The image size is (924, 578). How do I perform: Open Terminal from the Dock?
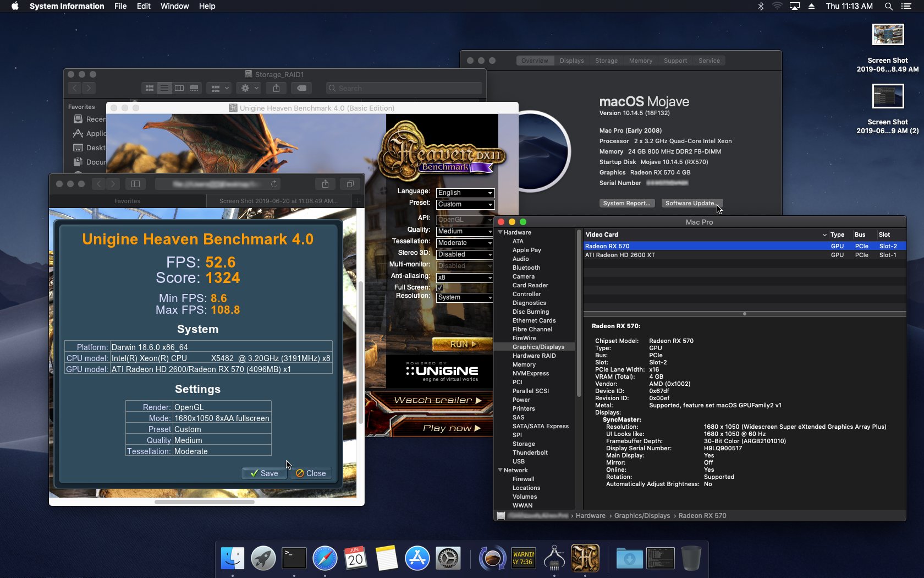coord(294,559)
